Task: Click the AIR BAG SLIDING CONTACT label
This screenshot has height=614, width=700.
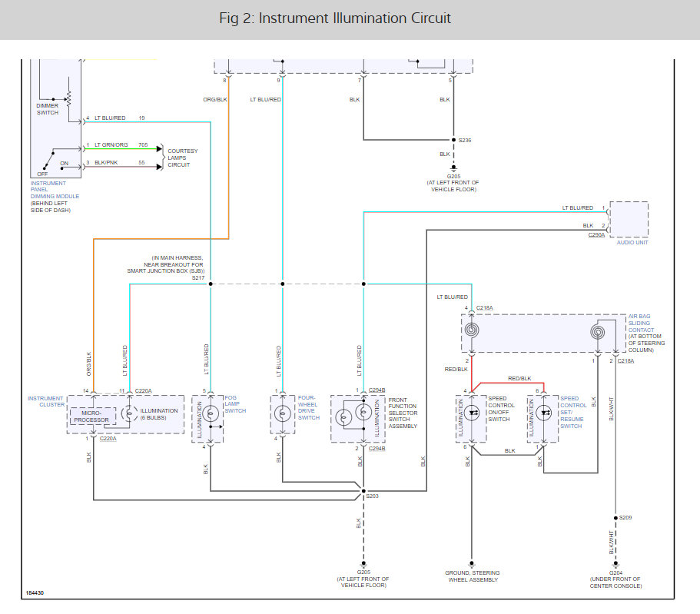Action: pyautogui.click(x=639, y=323)
